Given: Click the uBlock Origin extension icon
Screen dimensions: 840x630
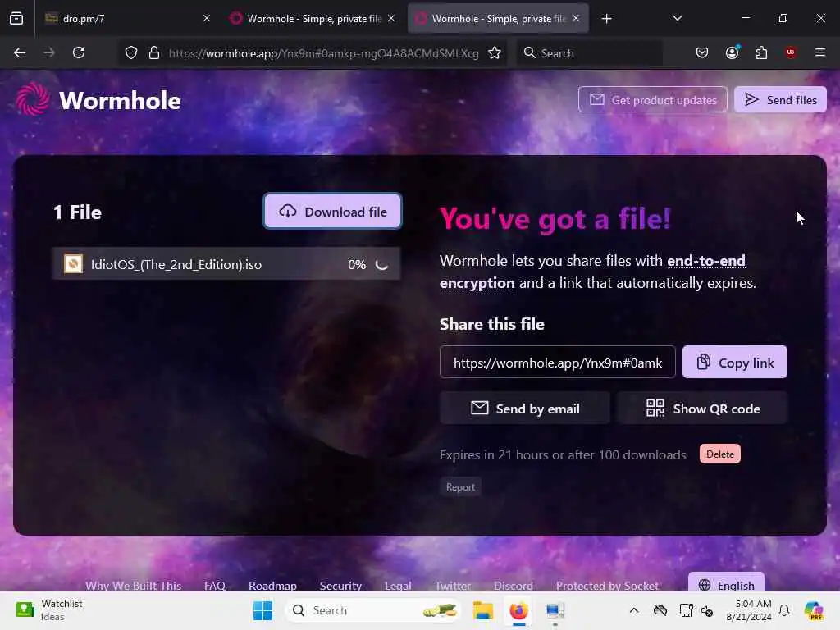Looking at the screenshot, I should [x=790, y=52].
